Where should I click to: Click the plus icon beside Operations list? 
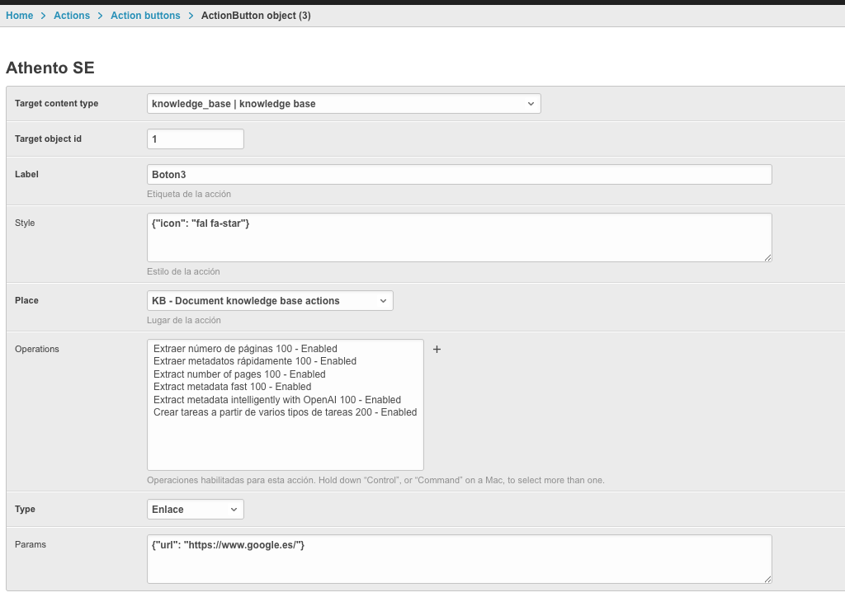437,350
